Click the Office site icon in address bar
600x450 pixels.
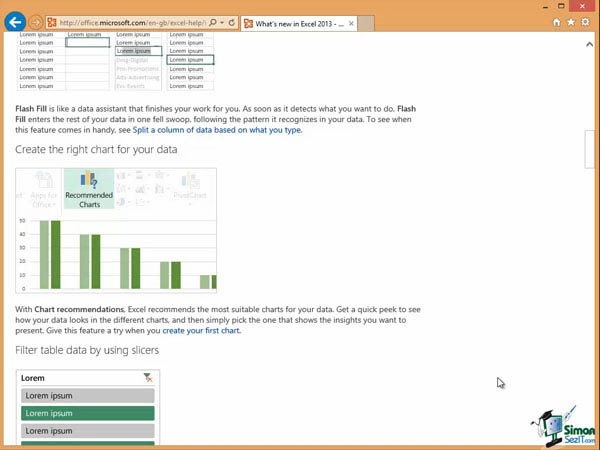52,23
